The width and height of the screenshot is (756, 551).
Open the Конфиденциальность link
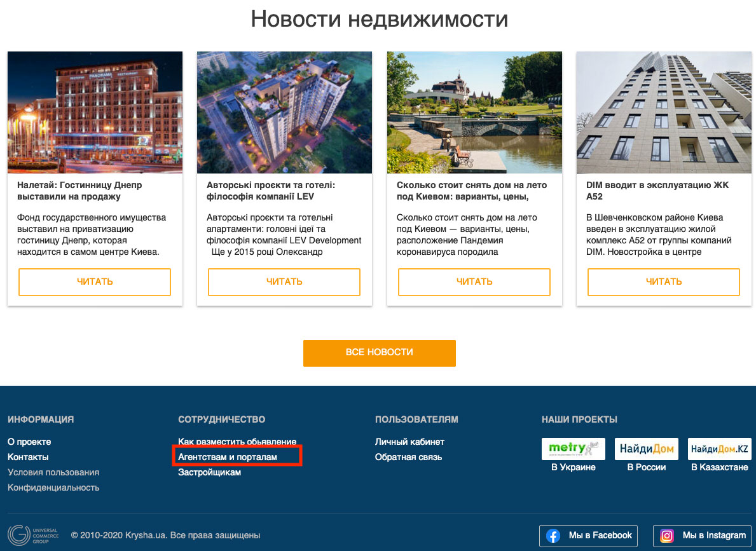53,488
